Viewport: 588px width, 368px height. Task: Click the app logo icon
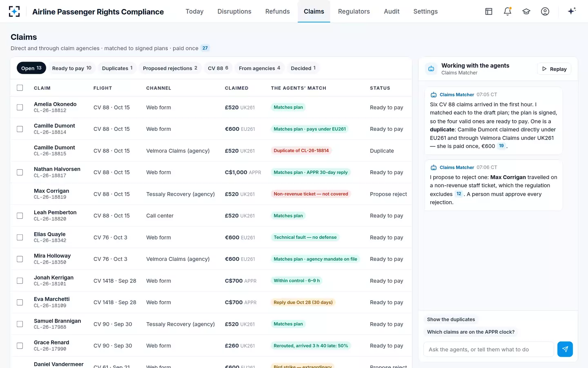(x=14, y=11)
